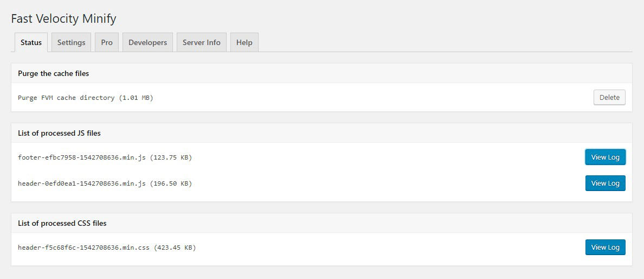Click the active Status tab
The height and width of the screenshot is (279, 644).
point(31,42)
